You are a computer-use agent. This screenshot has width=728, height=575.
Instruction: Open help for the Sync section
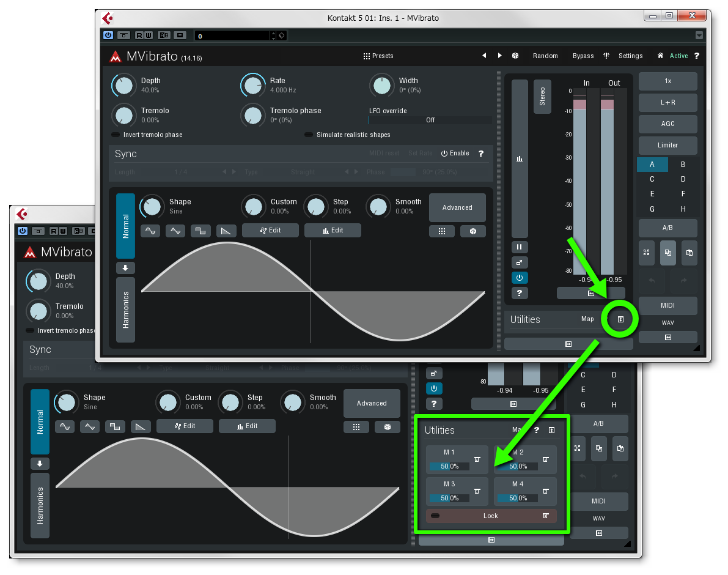481,154
